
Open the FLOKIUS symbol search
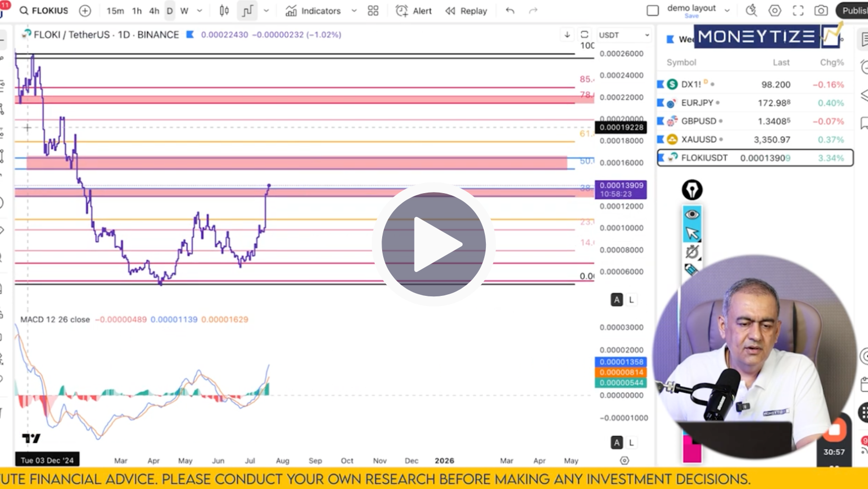point(44,11)
